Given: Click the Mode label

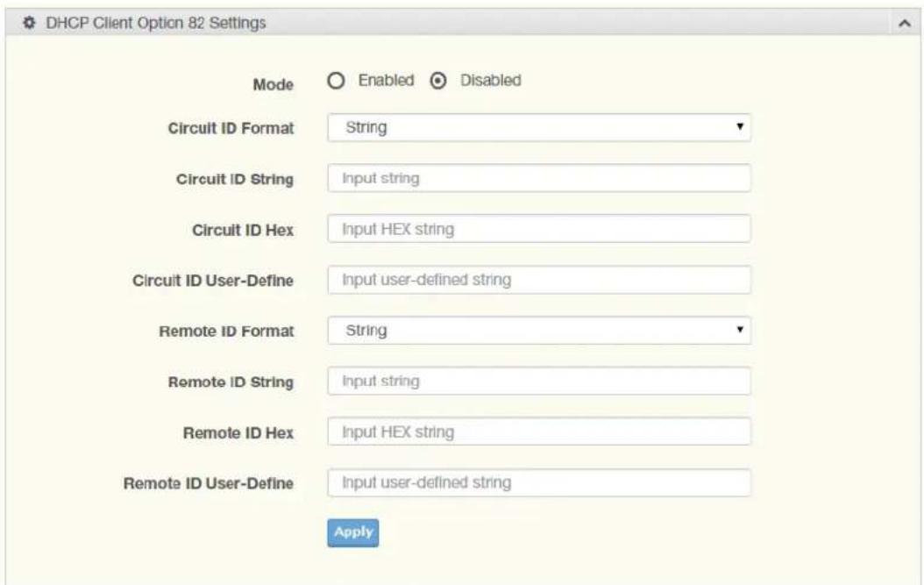Looking at the screenshot, I should click(273, 85).
